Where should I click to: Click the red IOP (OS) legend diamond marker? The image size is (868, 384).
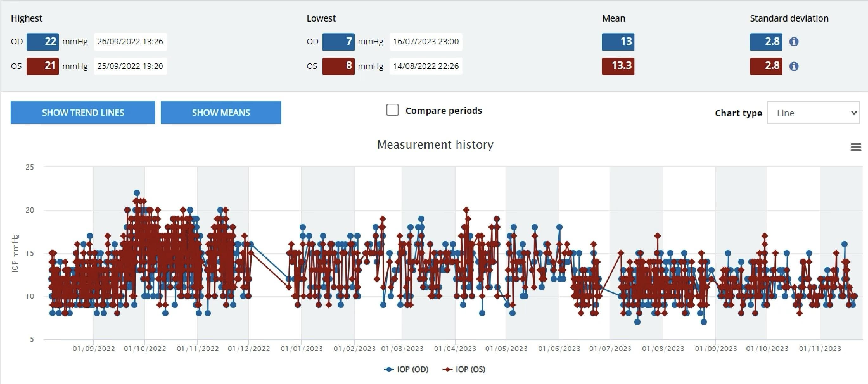(x=447, y=369)
